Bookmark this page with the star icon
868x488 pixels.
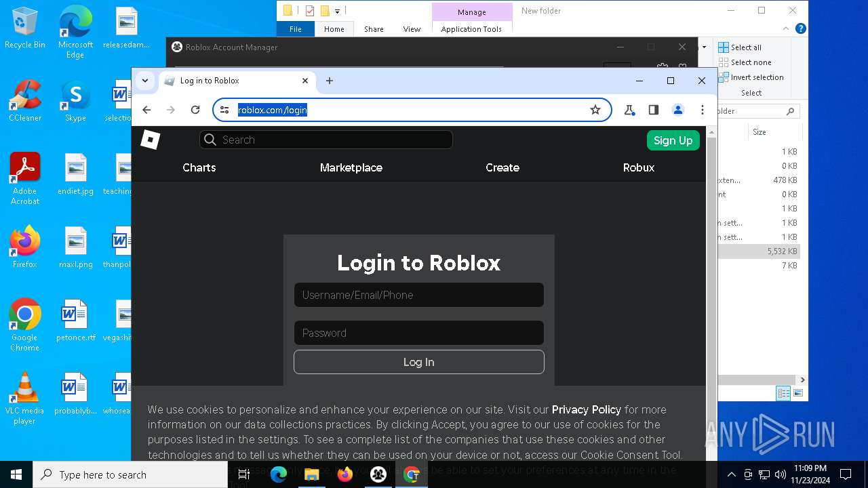(595, 110)
